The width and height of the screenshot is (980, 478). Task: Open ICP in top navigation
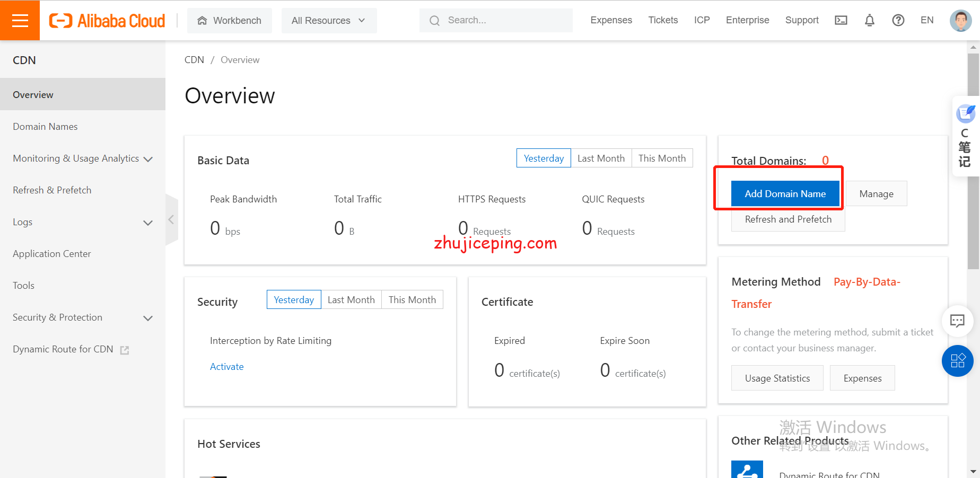coord(702,20)
